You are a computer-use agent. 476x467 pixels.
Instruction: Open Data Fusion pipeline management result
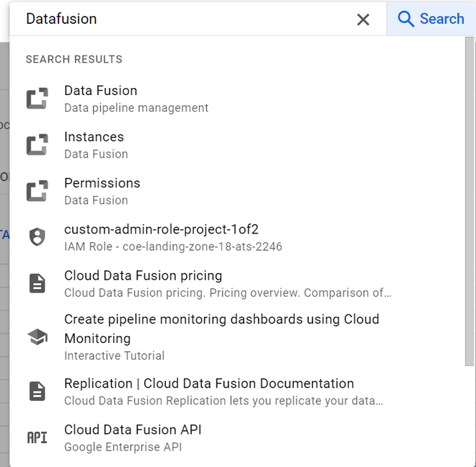tap(136, 99)
